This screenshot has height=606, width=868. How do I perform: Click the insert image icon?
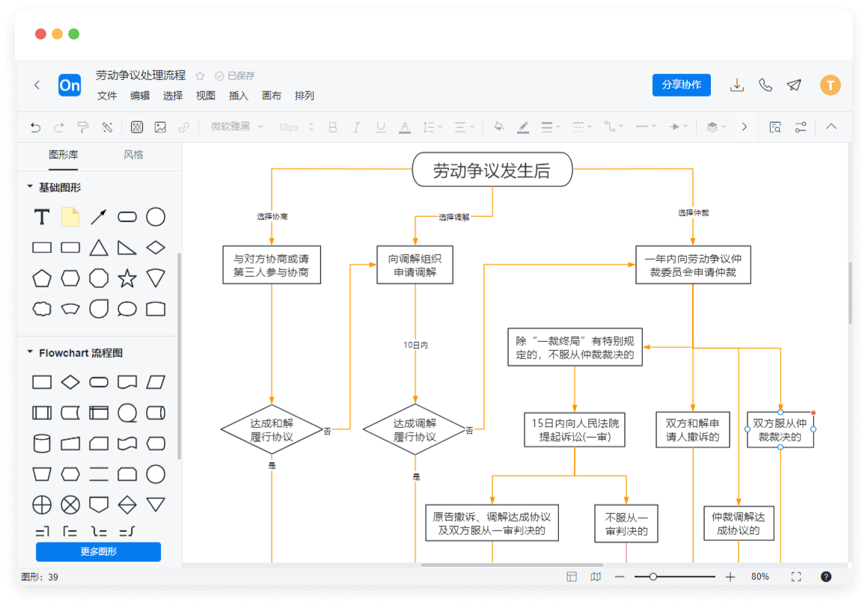point(160,127)
